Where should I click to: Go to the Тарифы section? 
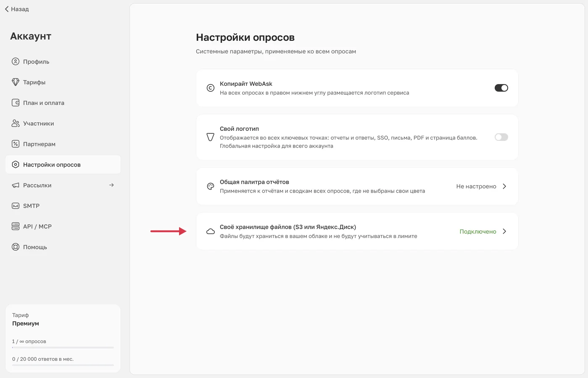[63, 82]
